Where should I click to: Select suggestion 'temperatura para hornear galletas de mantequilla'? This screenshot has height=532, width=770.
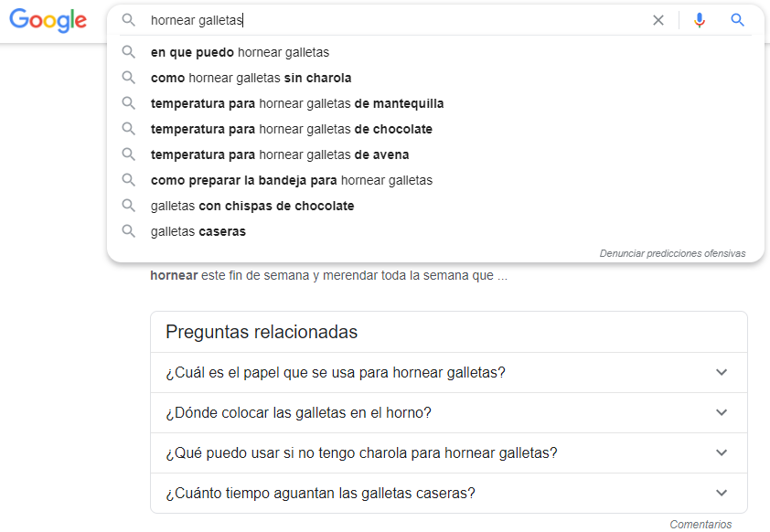coord(297,103)
